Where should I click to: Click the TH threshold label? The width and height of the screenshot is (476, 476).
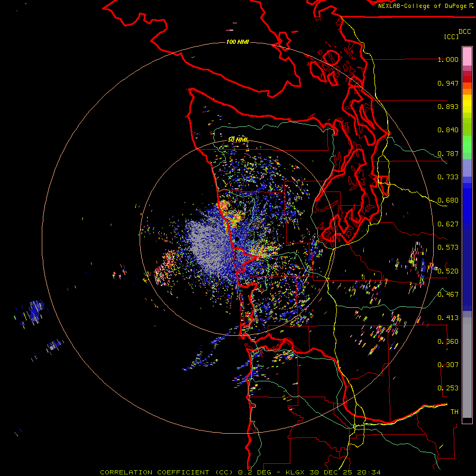(x=454, y=412)
